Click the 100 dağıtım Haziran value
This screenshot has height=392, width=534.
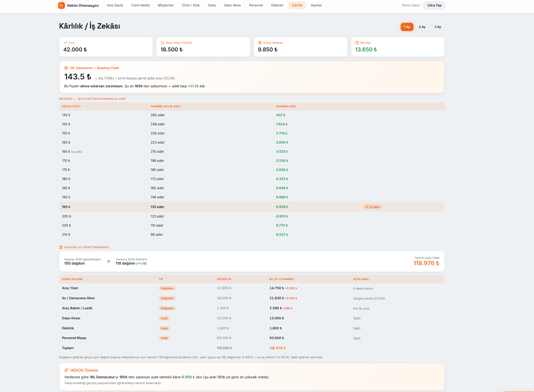tap(74, 264)
